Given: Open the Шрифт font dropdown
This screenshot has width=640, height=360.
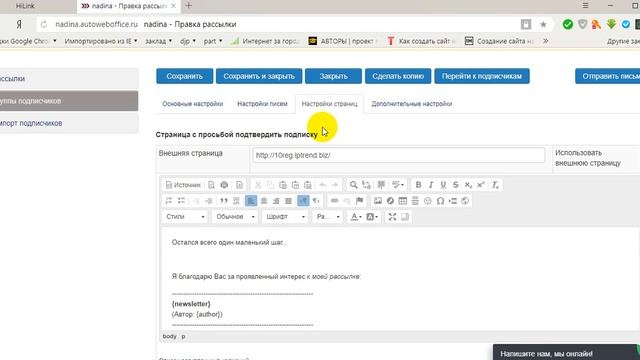Looking at the screenshot, I should 285,217.
